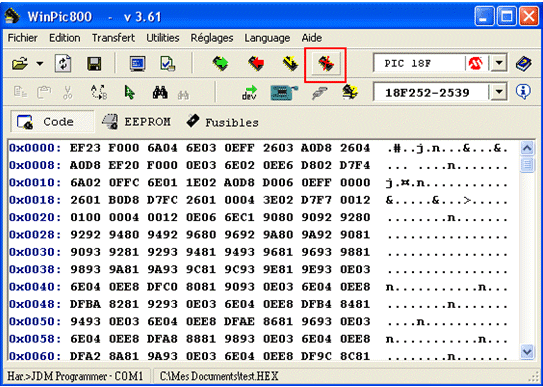Open the Edition menu
This screenshot has height=387, width=543.
(64, 38)
